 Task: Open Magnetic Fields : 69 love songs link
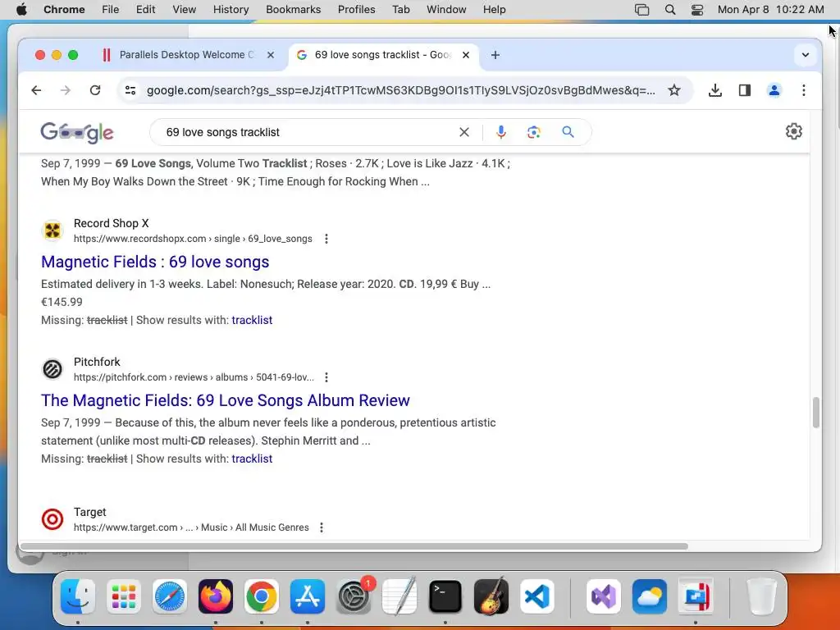155,262
